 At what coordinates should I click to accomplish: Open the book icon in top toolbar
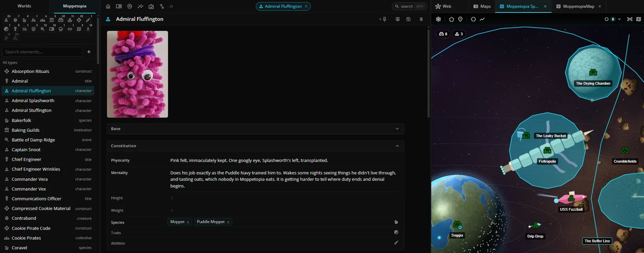pyautogui.click(x=119, y=6)
